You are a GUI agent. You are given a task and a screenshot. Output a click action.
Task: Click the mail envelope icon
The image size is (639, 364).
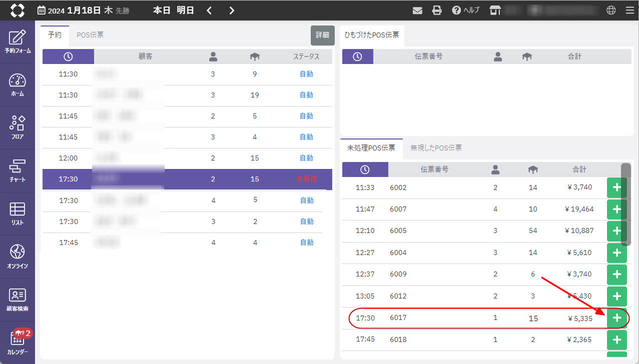point(417,10)
